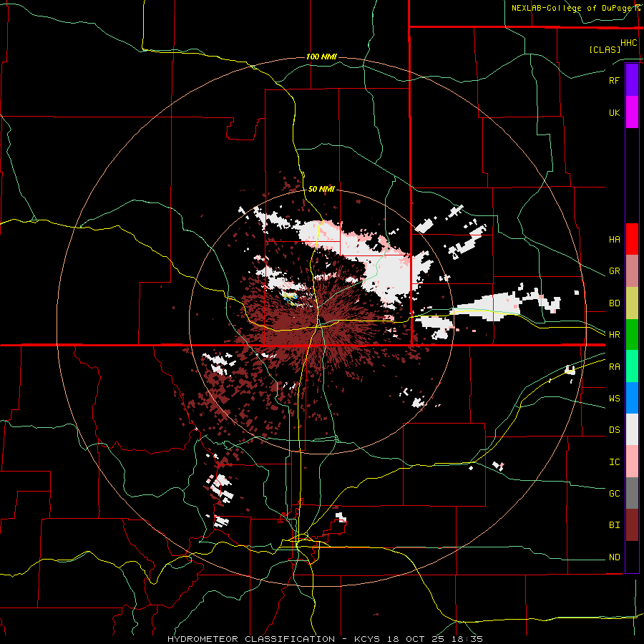Click the BD legend label

614,303
